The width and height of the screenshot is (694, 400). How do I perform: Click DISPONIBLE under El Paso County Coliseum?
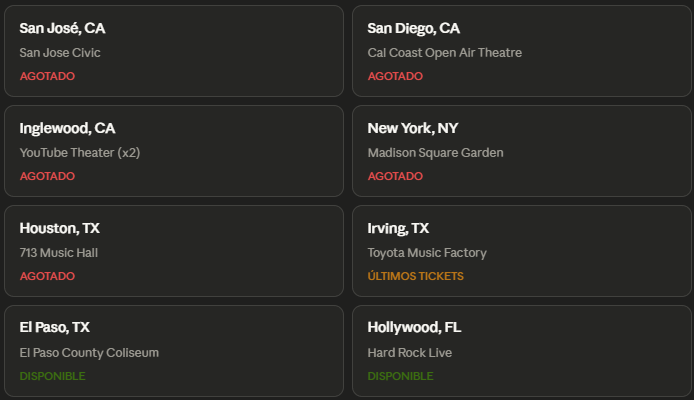[52, 376]
